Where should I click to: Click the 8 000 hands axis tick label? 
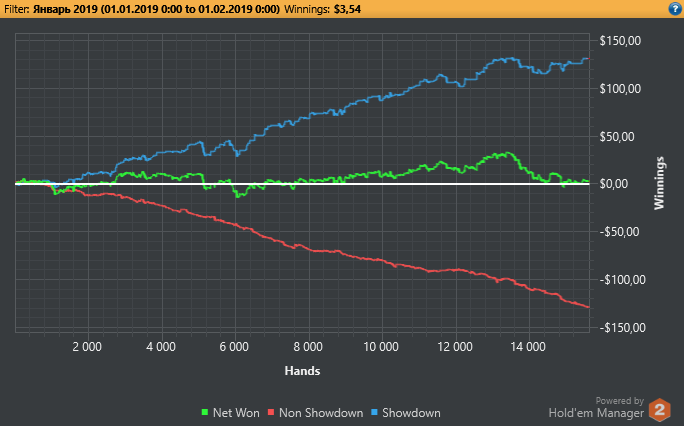308,347
